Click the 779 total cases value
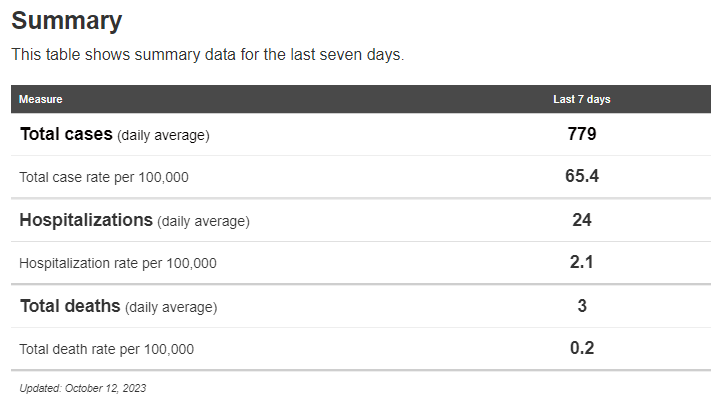727x417 pixels. coord(582,134)
